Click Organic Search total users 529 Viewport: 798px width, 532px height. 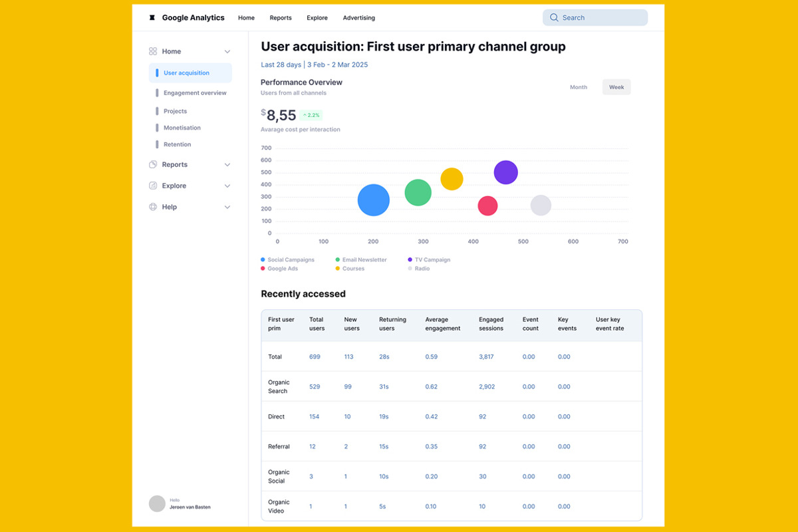point(315,387)
